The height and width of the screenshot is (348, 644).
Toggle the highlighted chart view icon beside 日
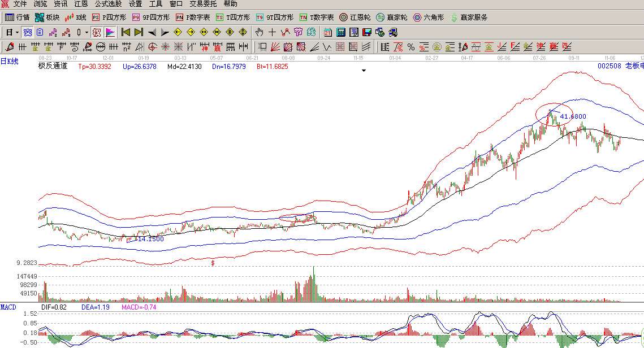click(x=28, y=32)
